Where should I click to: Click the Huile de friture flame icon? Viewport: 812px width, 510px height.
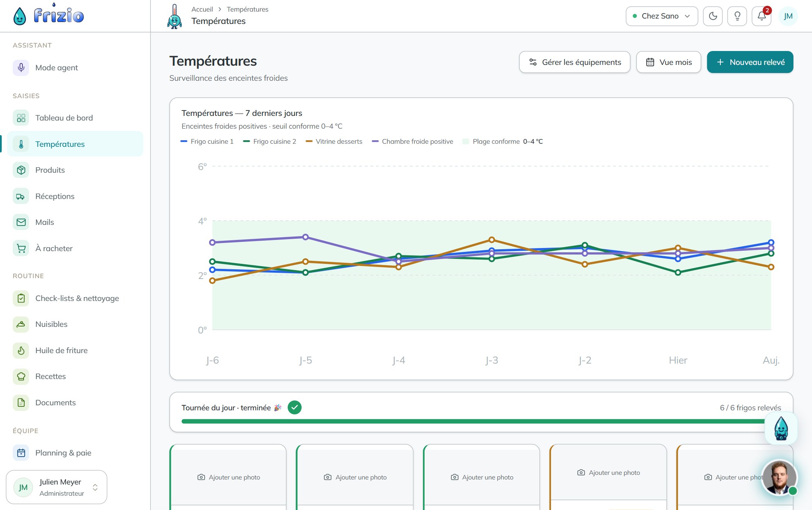pos(21,350)
